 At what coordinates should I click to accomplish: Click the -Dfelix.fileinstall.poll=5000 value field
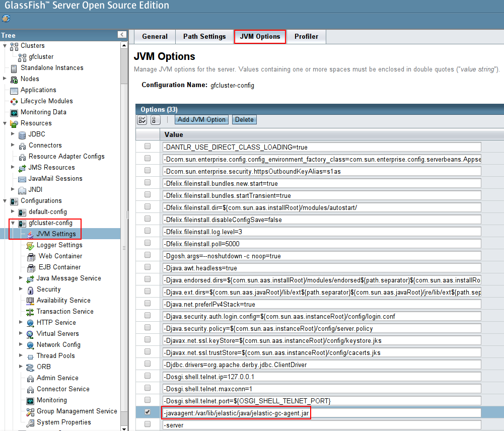[321, 244]
